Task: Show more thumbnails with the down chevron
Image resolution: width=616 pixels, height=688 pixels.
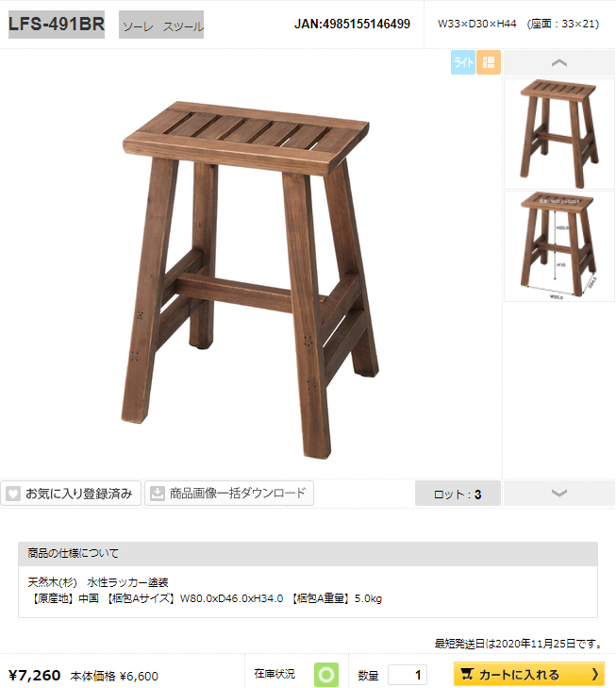Action: coord(559,494)
